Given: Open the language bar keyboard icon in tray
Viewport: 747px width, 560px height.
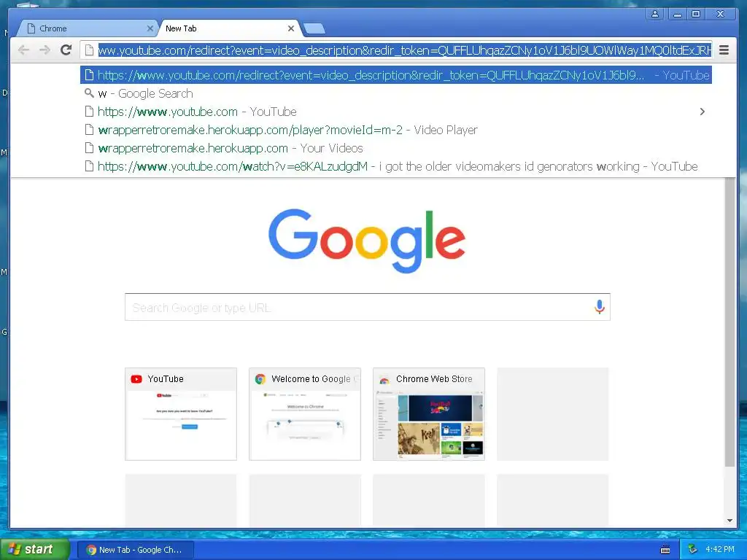Looking at the screenshot, I should click(665, 550).
